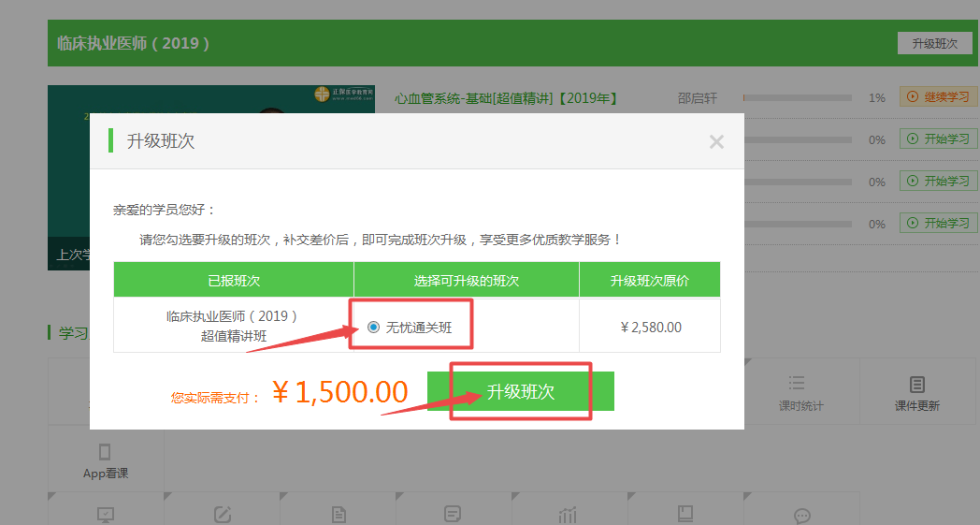This screenshot has width=980, height=525.
Task: Click the last 开始学习 button
Action: (x=938, y=223)
